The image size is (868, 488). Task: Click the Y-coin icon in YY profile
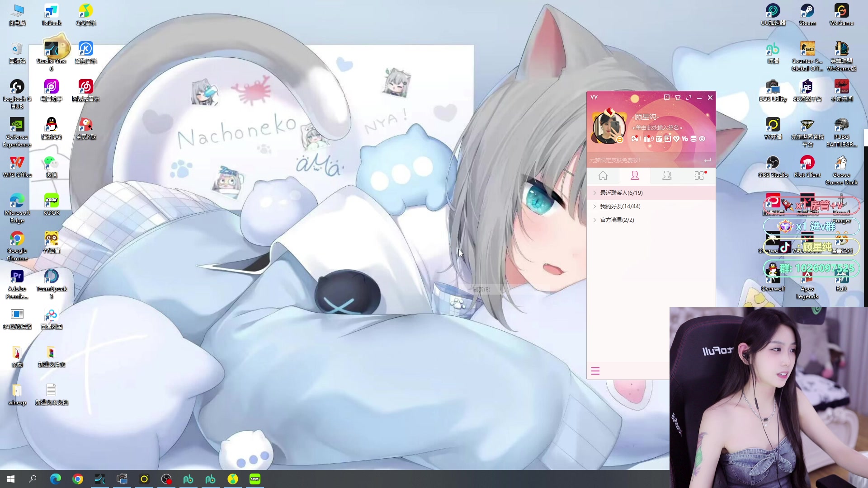click(x=685, y=139)
